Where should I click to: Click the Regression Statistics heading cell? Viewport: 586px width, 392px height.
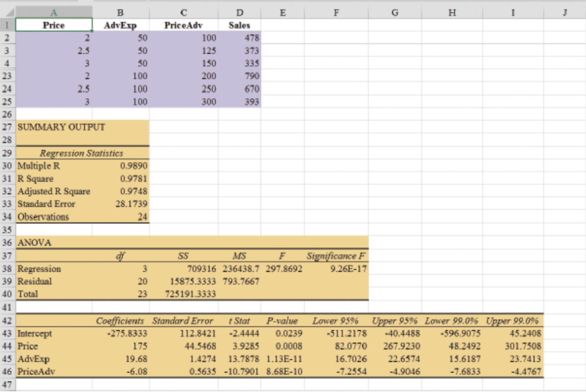[x=82, y=153]
